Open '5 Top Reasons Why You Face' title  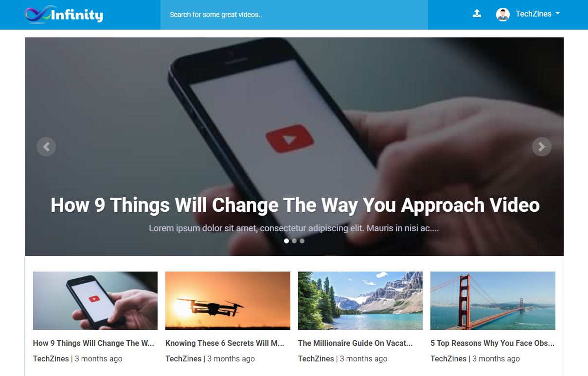click(x=493, y=343)
